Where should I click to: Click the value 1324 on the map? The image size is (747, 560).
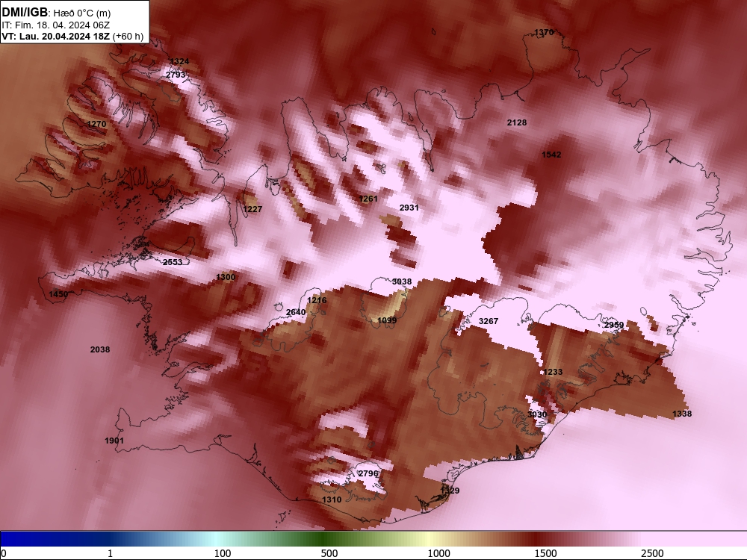179,61
